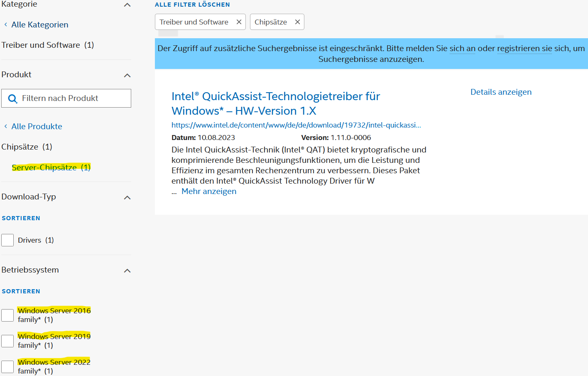
Task: Check the Windows Server 2022 family checkbox
Action: (7, 367)
